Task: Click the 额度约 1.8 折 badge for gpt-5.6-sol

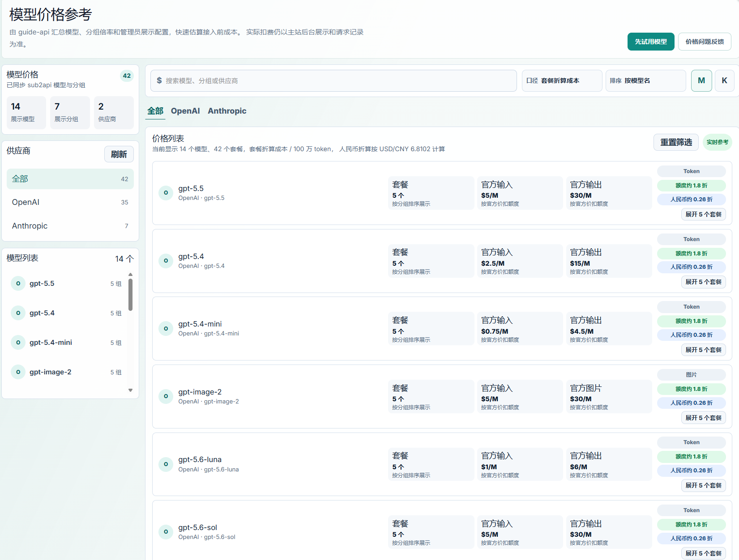Action: pos(692,525)
